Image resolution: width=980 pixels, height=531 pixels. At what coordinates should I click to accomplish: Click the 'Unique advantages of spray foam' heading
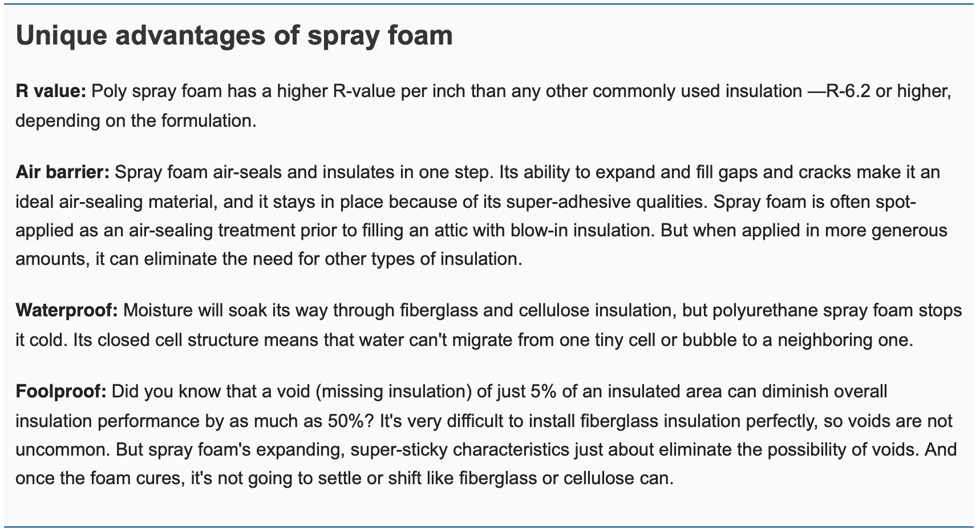coord(234,37)
